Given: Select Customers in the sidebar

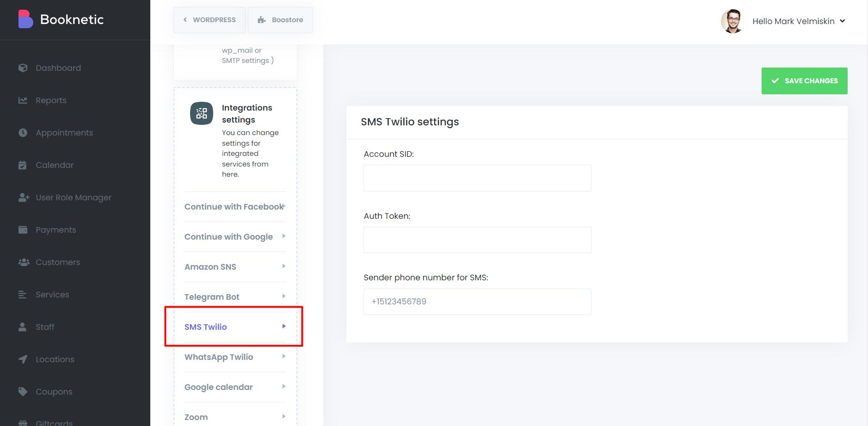Looking at the screenshot, I should [x=58, y=262].
